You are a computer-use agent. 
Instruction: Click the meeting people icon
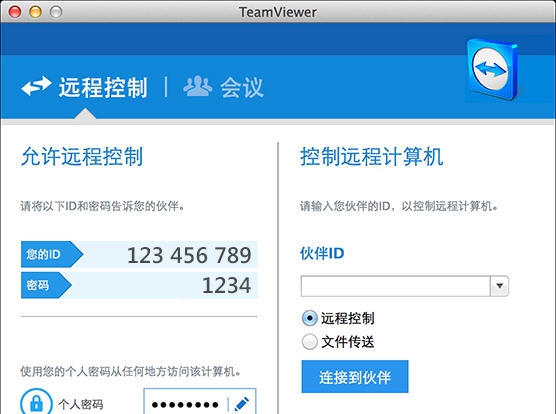(x=198, y=86)
